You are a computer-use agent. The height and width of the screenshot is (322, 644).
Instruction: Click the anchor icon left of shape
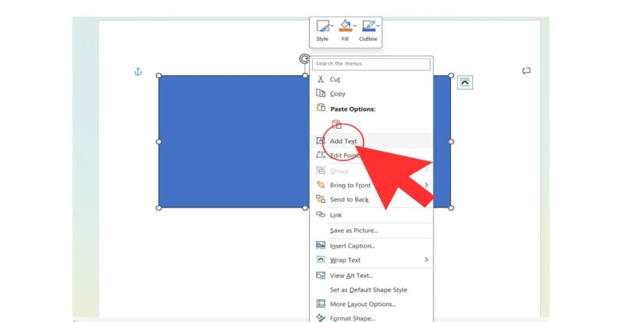tap(138, 72)
